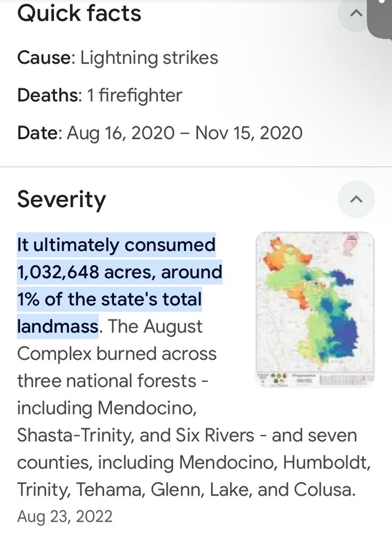The width and height of the screenshot is (392, 534).
Task: Select the Date label
Action: (x=39, y=133)
